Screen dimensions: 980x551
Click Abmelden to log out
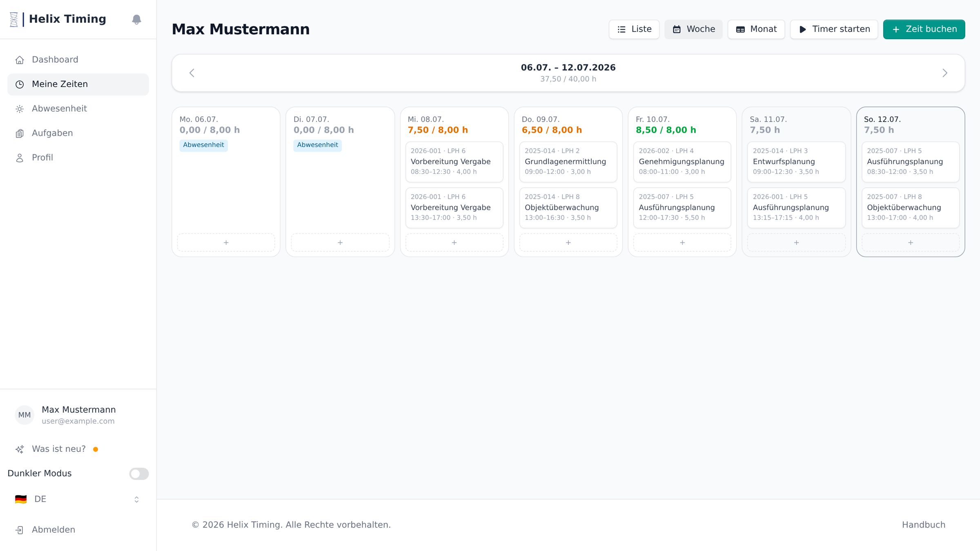78,530
